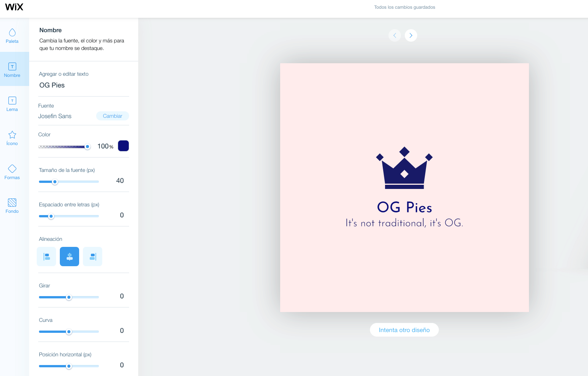This screenshot has height=376, width=588.
Task: Click the Alineación label
Action: tap(50, 239)
